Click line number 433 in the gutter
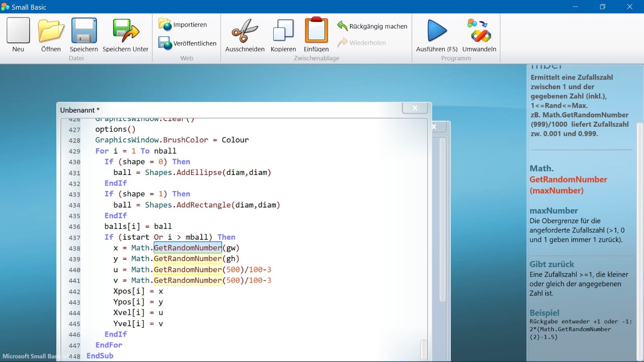Image resolution: width=644 pixels, height=362 pixels. (x=74, y=194)
